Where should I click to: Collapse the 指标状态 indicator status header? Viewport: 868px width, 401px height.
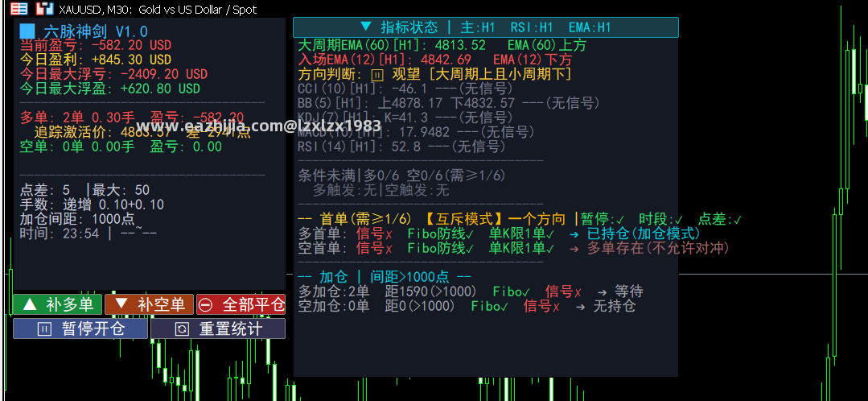[x=485, y=27]
